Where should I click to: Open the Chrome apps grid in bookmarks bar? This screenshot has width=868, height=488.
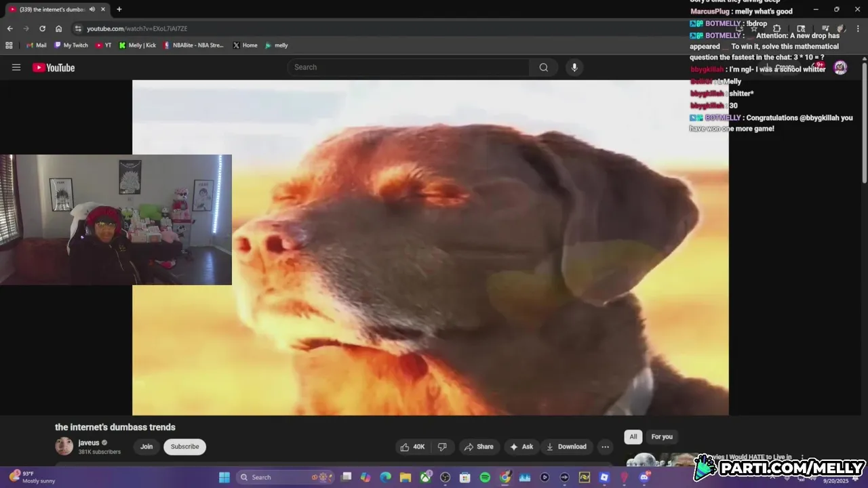(9, 45)
